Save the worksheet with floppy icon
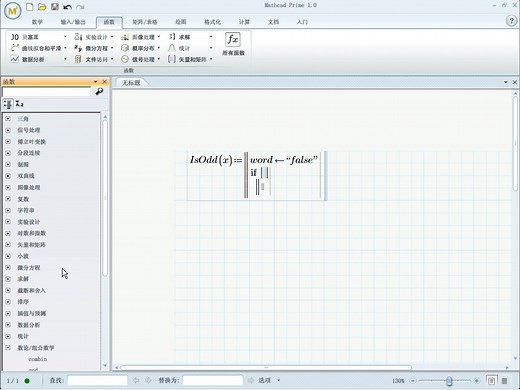The height and width of the screenshot is (390, 520). pos(55,7)
